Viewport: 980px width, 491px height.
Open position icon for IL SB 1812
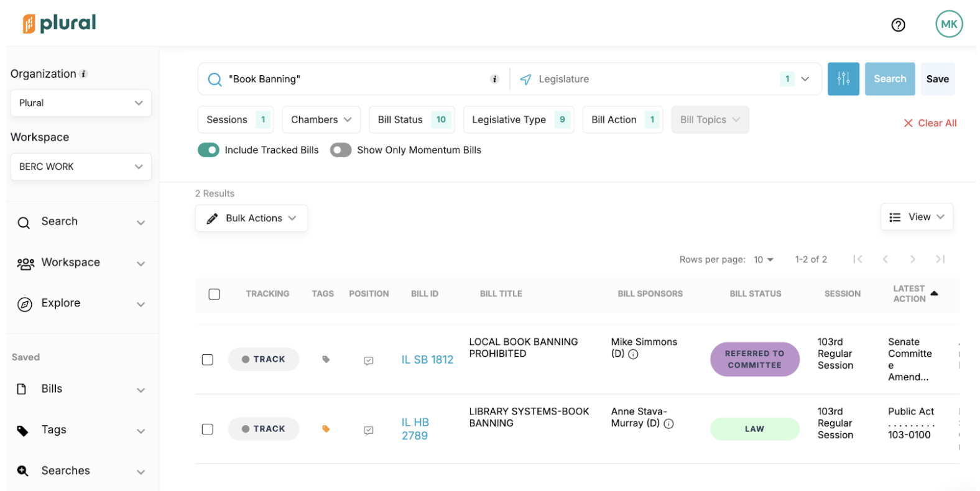click(x=368, y=360)
